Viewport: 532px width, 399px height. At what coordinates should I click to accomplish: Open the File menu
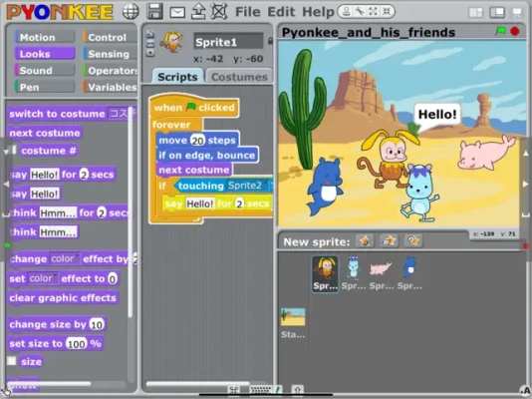pos(248,12)
